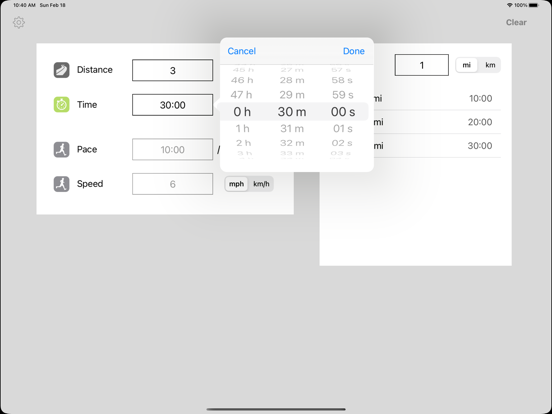Tap the selected 00 s value
Screen dimensions: 552x414
pos(343,112)
